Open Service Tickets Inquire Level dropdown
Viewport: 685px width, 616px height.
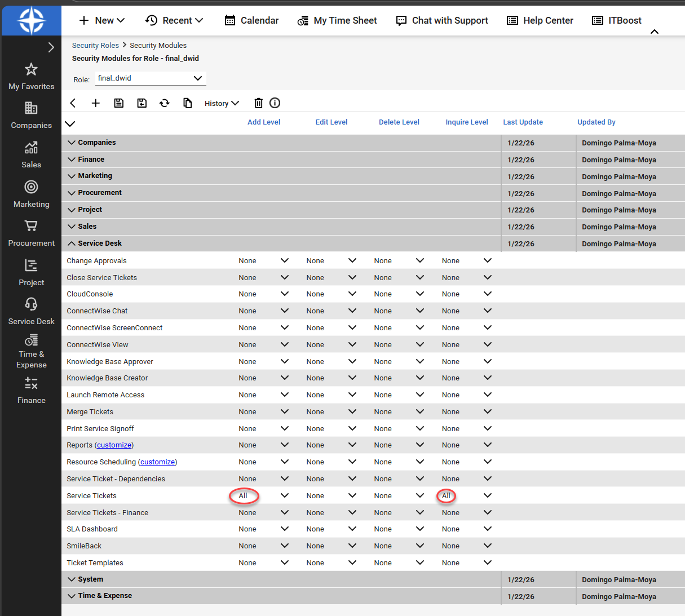(x=488, y=496)
